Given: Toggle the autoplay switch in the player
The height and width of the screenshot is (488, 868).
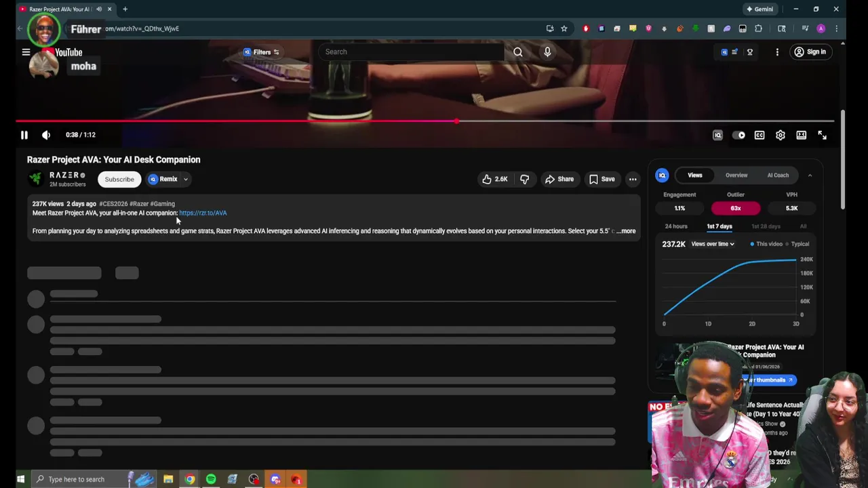Looking at the screenshot, I should coord(738,136).
